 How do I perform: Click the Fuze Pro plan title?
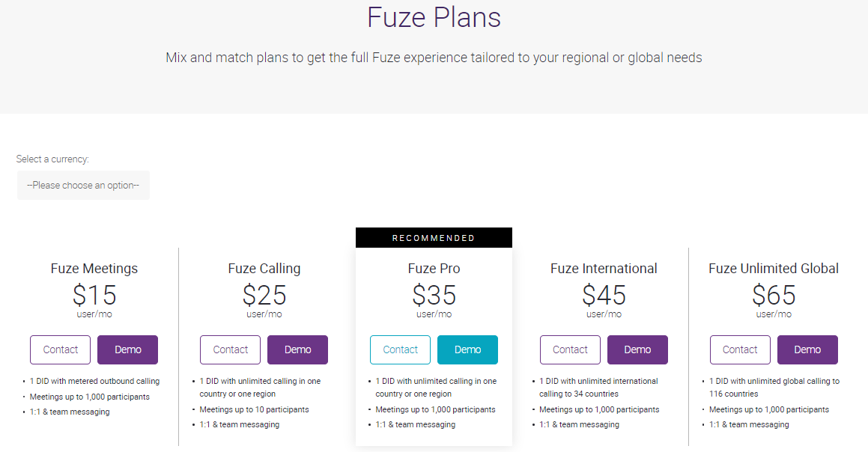(434, 269)
